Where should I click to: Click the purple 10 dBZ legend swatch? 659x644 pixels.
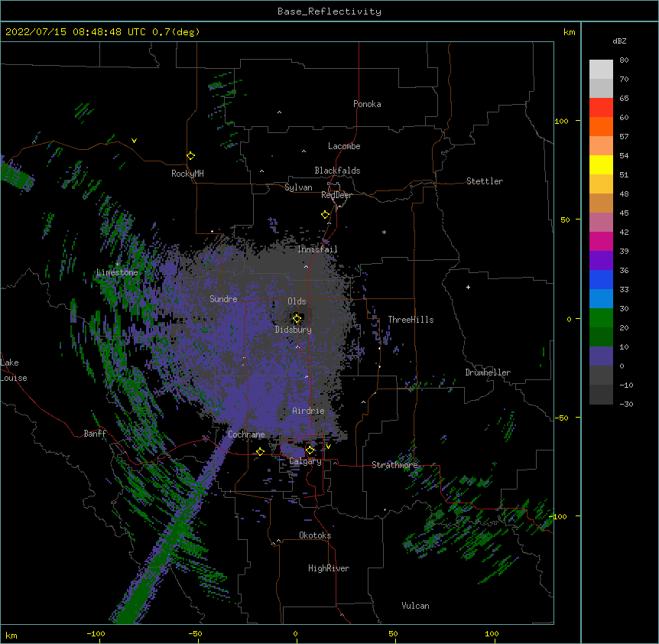coord(601,356)
